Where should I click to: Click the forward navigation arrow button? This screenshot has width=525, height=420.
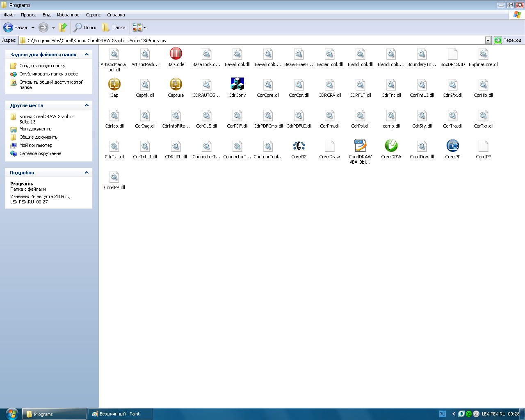(x=43, y=27)
